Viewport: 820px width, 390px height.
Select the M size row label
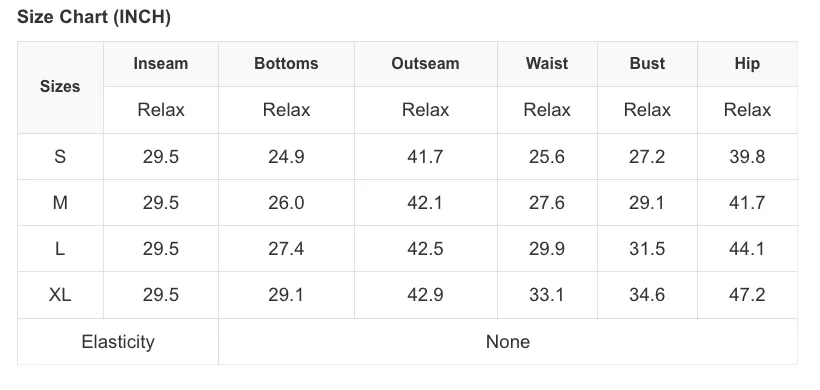(60, 202)
